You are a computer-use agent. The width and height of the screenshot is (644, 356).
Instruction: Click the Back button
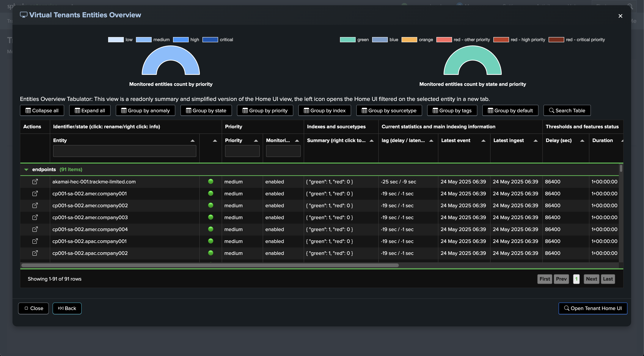coord(67,308)
